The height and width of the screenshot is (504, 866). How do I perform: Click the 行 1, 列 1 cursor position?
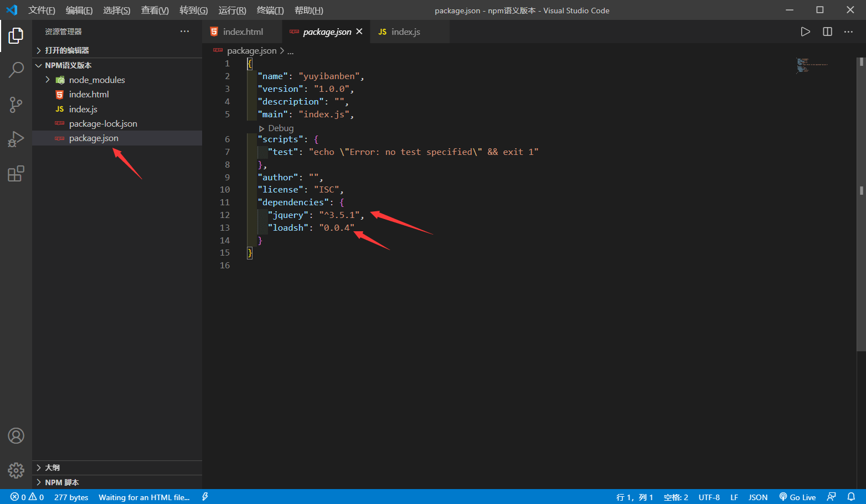coord(635,497)
